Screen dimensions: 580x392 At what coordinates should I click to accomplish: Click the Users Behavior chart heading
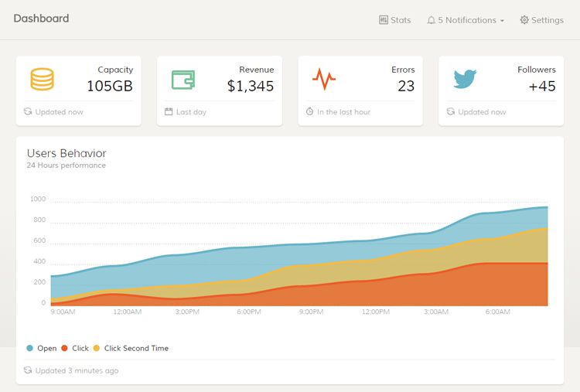point(67,153)
